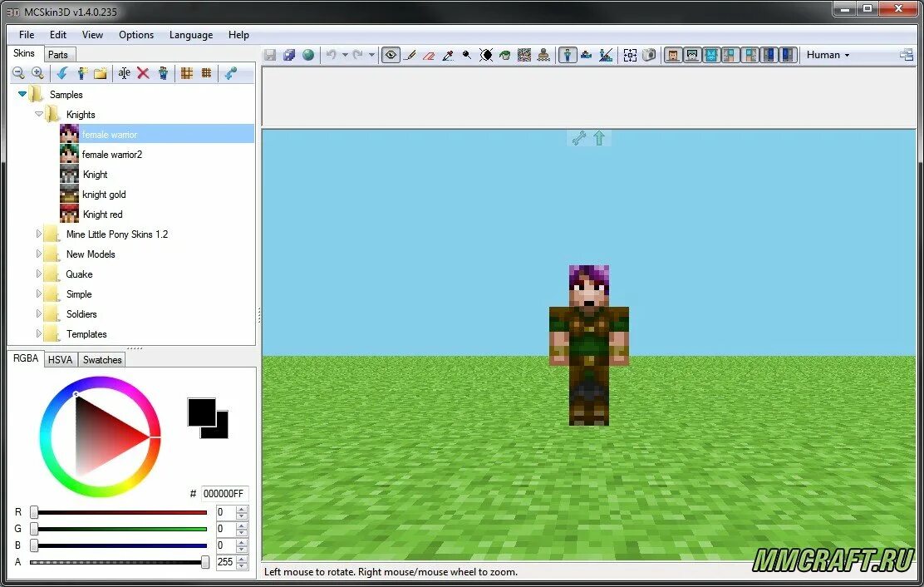Switch to the hybrid split view mode
This screenshot has height=587, width=924.
coord(606,55)
